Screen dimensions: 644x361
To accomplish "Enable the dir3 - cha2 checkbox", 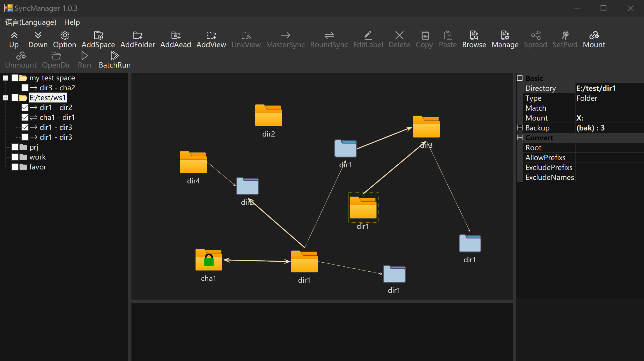I will [x=25, y=88].
